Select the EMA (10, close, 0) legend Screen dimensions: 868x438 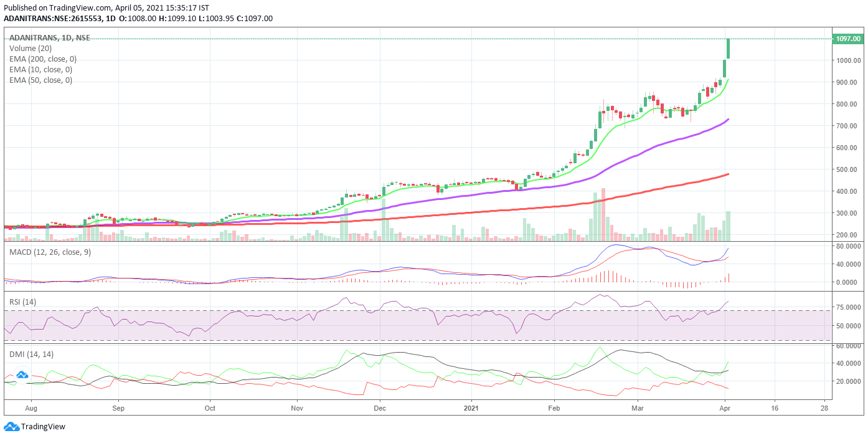pyautogui.click(x=40, y=70)
